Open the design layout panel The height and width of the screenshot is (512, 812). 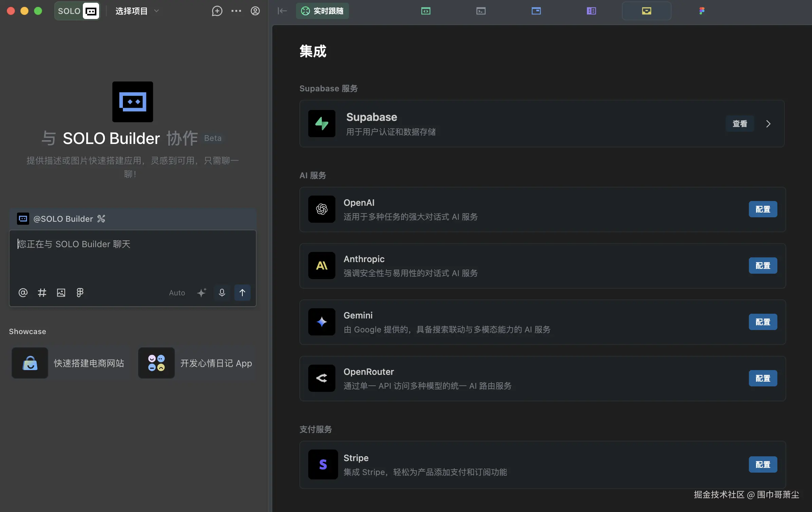pos(591,11)
